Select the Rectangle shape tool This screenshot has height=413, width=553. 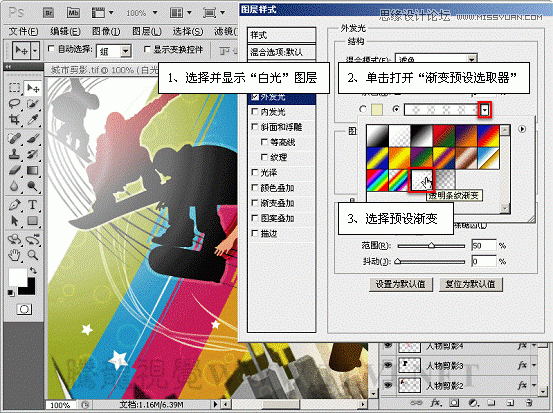pyautogui.click(x=32, y=221)
